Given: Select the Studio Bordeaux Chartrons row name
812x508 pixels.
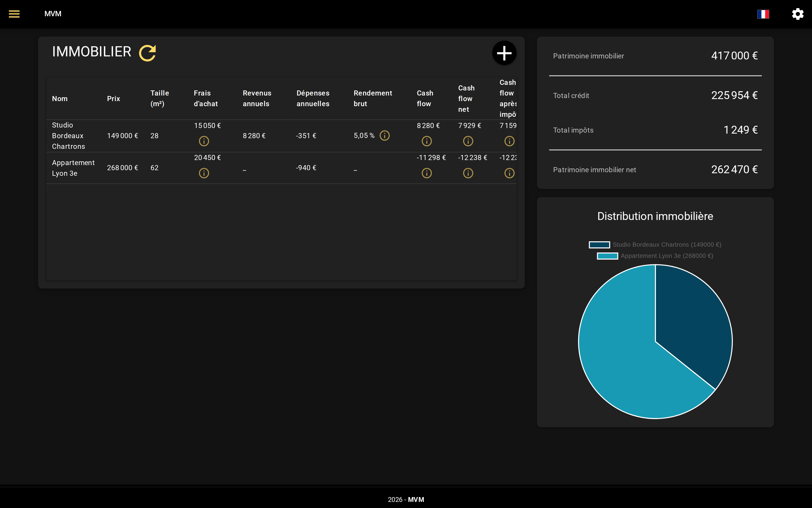Looking at the screenshot, I should click(69, 136).
